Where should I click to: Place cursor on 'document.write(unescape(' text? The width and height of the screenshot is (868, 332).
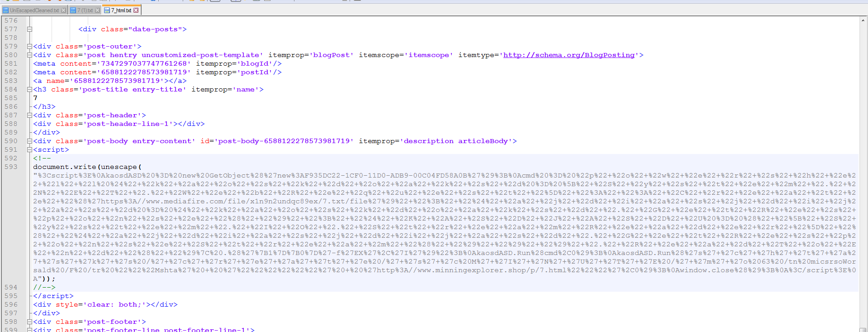pyautogui.click(x=87, y=167)
